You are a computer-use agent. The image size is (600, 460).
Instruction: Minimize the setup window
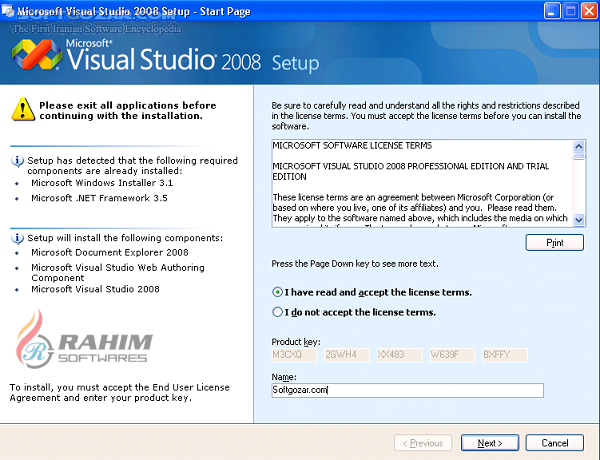[x=552, y=11]
